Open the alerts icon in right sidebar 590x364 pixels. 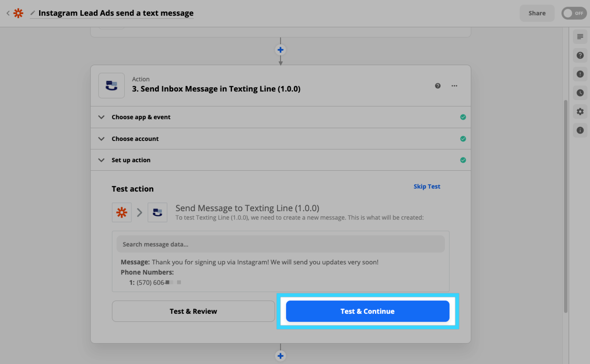coord(580,74)
